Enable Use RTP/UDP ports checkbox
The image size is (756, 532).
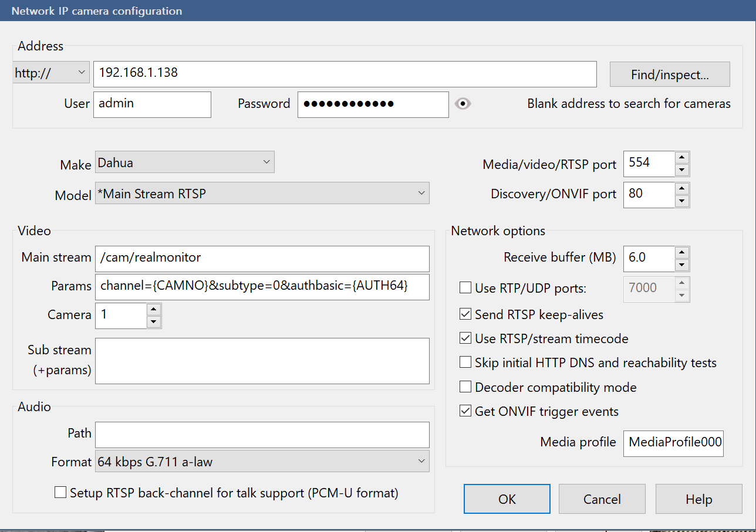point(465,288)
